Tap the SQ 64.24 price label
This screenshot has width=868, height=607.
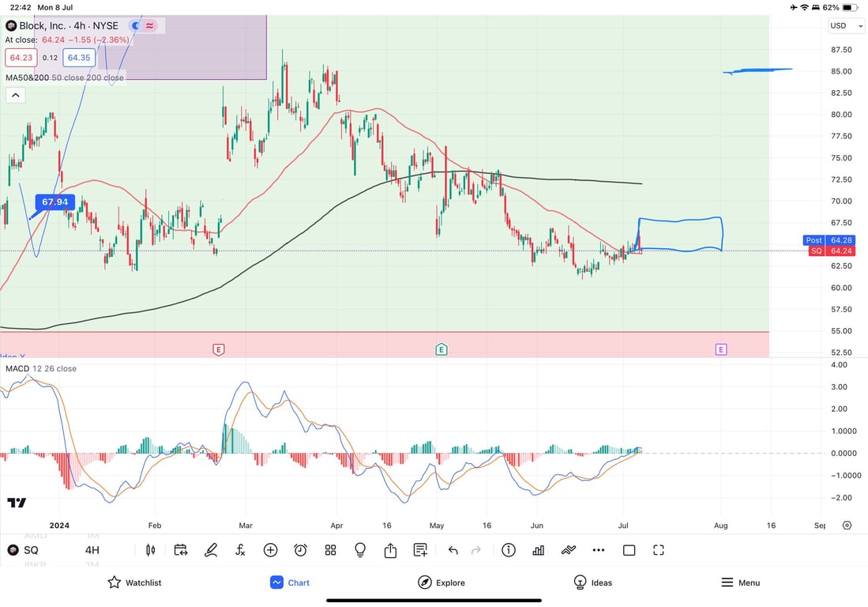[x=832, y=251]
